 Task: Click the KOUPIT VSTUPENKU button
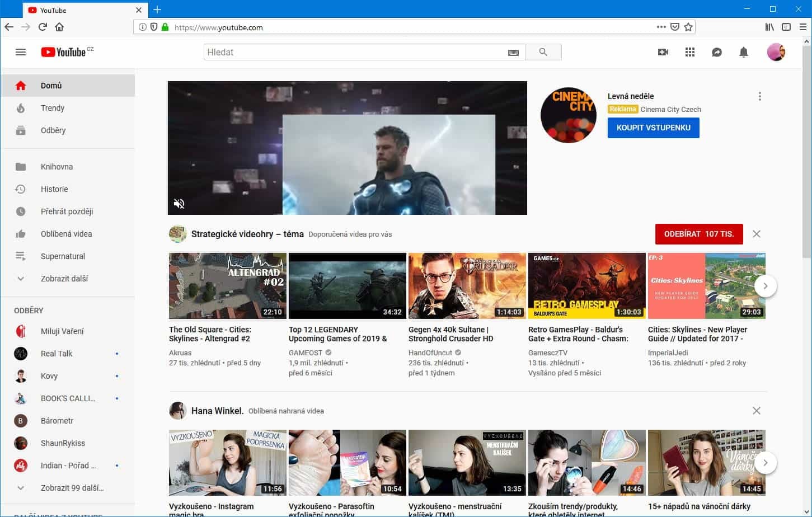point(654,128)
